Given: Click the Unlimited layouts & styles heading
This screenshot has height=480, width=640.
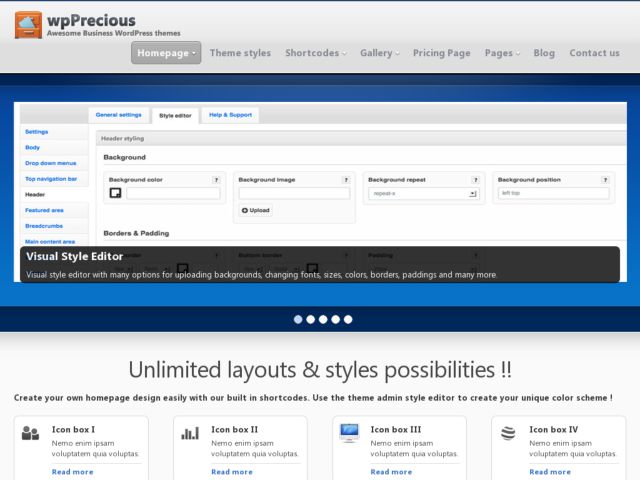Looking at the screenshot, I should tap(320, 370).
